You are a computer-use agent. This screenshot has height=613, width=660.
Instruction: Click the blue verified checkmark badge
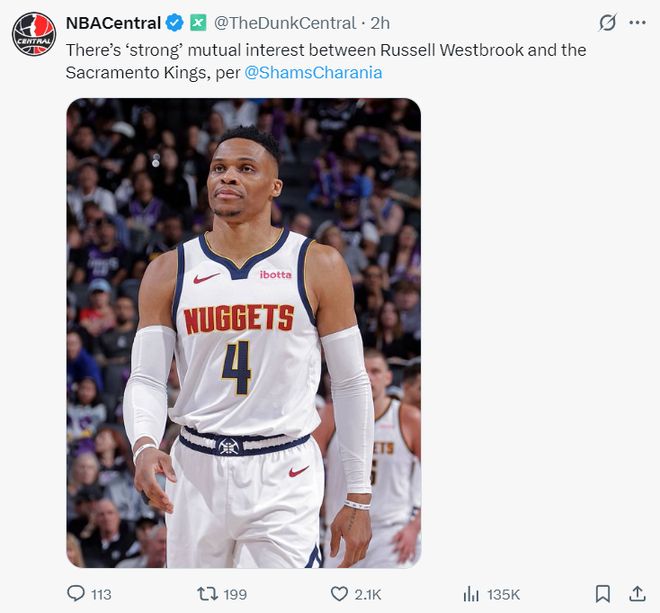[174, 23]
